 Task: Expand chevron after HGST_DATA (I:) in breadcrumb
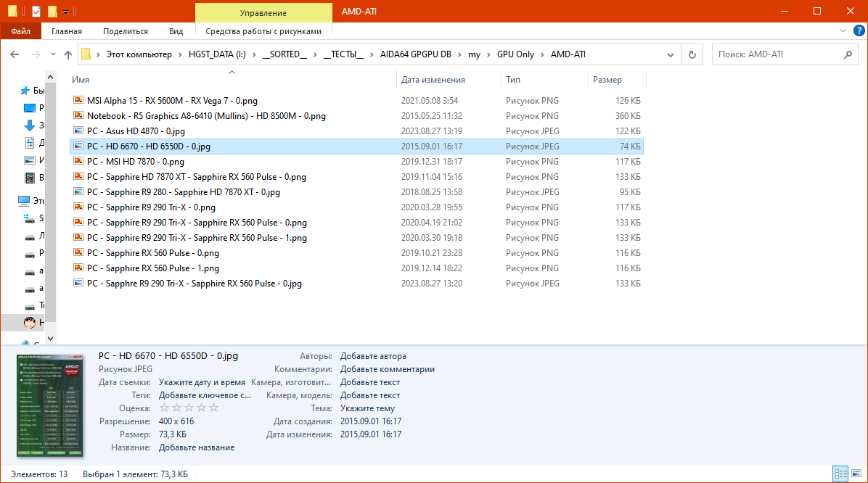(x=253, y=54)
